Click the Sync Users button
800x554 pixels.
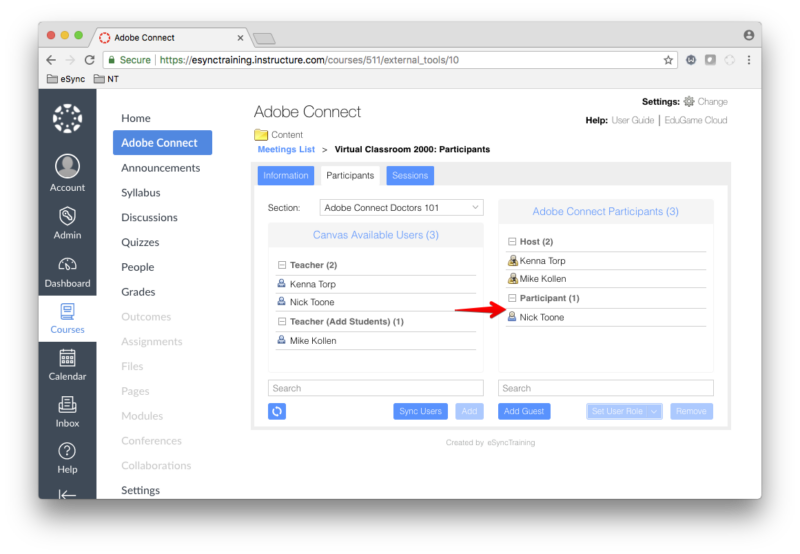(420, 411)
